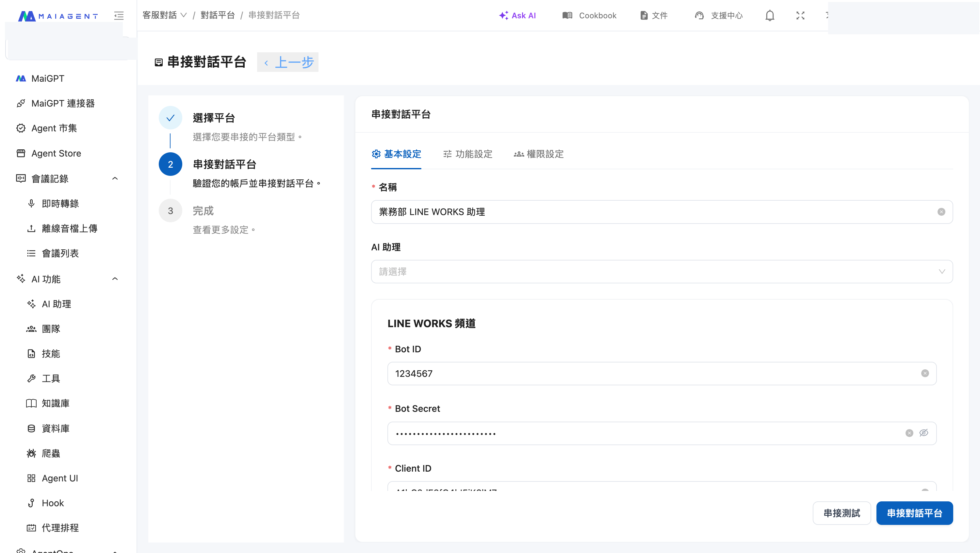Click the 串接測試 button

point(841,513)
